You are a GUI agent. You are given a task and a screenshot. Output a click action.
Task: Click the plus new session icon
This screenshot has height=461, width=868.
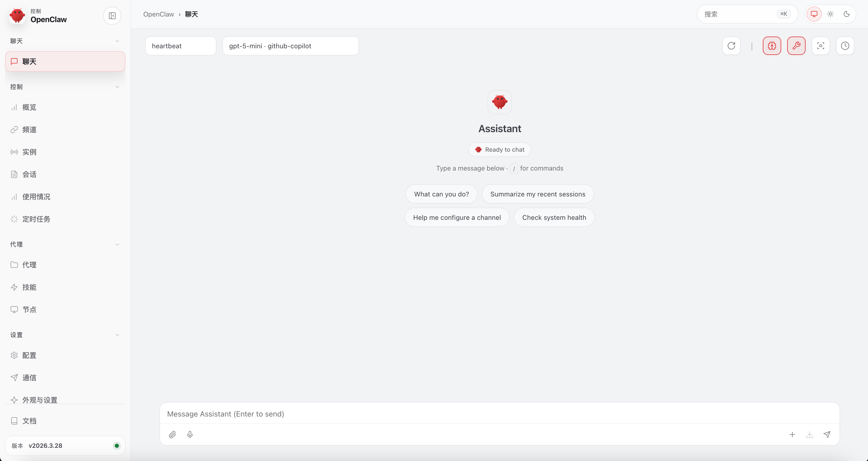[x=792, y=434]
